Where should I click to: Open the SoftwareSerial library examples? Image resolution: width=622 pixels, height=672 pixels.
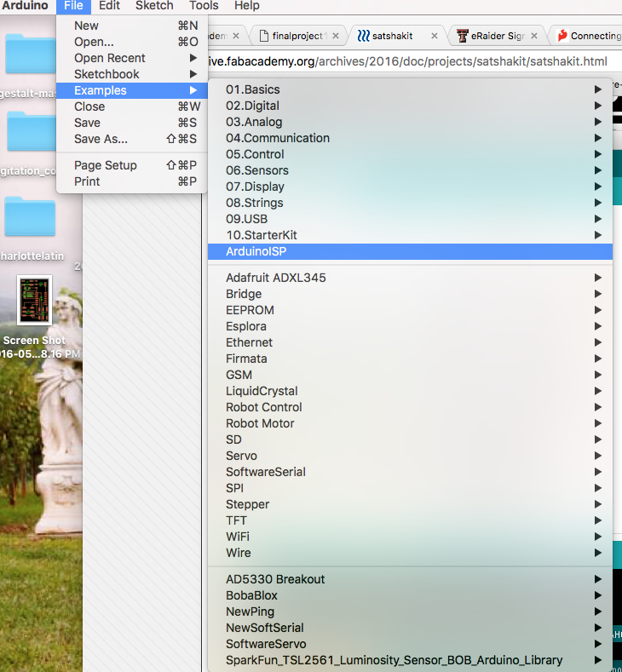(410, 473)
